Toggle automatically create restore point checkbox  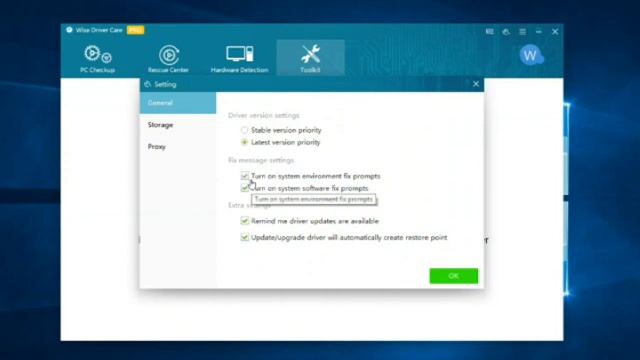click(244, 237)
